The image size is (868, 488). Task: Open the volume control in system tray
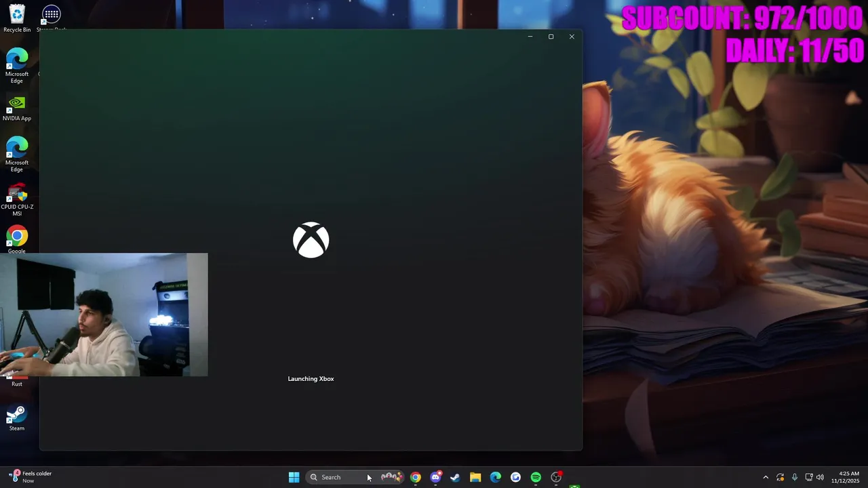click(820, 477)
